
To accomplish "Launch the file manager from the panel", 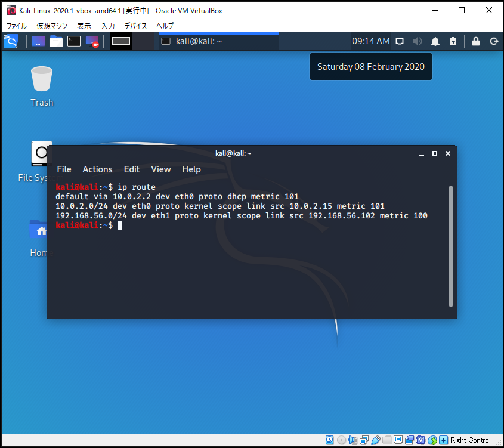I will tap(56, 41).
